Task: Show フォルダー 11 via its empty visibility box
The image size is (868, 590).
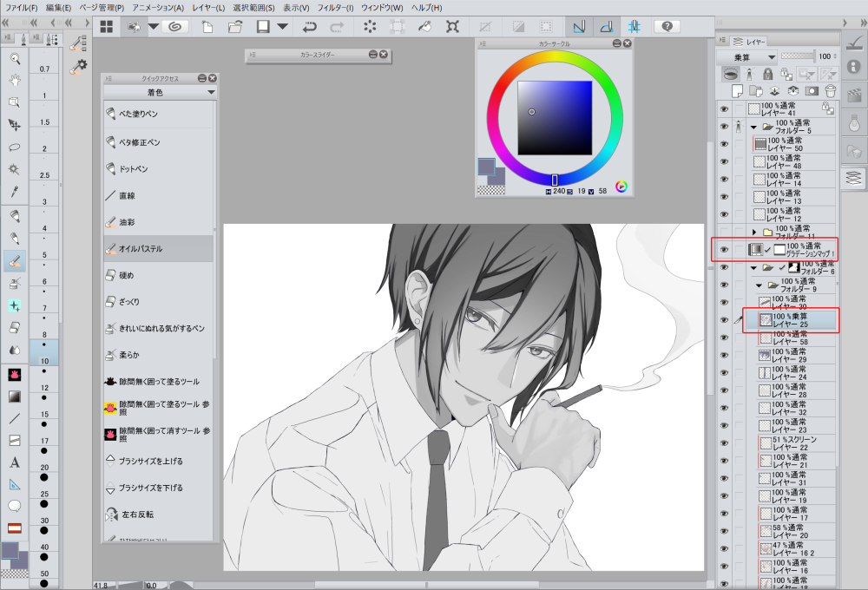Action: point(724,233)
